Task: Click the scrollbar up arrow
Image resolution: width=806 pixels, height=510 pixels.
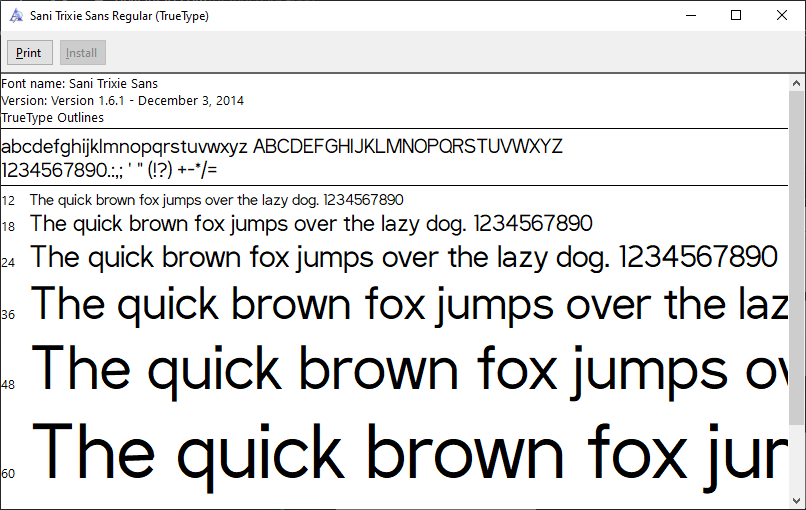Action: pos(797,83)
